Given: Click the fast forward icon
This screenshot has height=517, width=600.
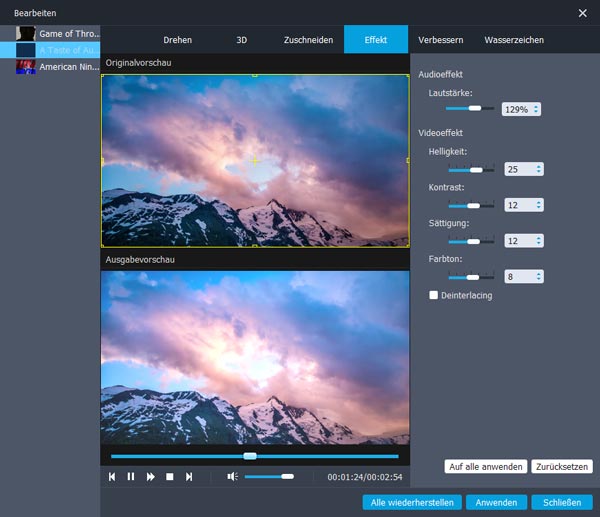Looking at the screenshot, I should (x=151, y=477).
